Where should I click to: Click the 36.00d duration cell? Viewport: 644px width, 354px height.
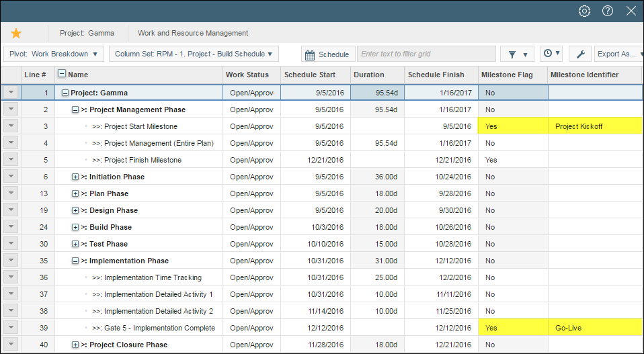pyautogui.click(x=377, y=177)
